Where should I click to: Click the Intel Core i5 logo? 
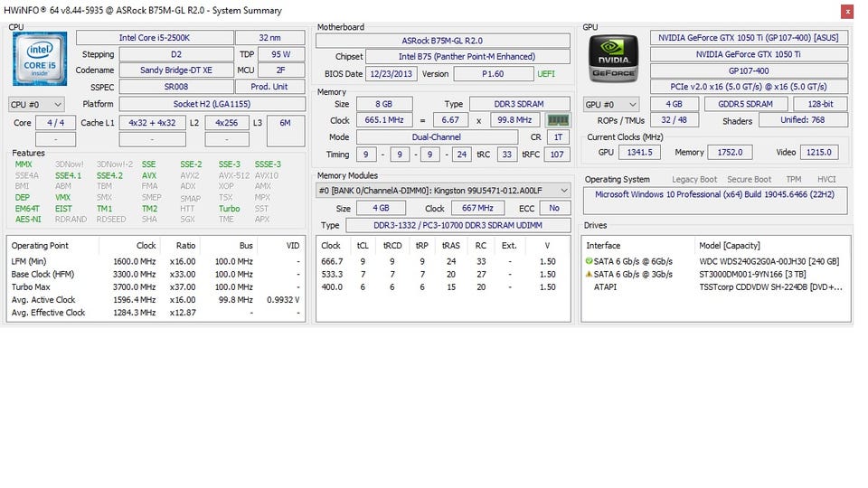40,58
